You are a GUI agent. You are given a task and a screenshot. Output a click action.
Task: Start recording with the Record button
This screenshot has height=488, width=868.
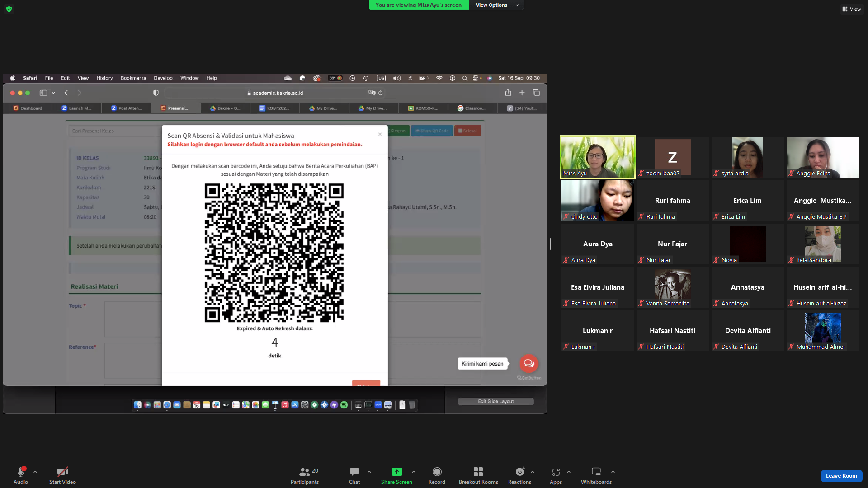point(437,476)
